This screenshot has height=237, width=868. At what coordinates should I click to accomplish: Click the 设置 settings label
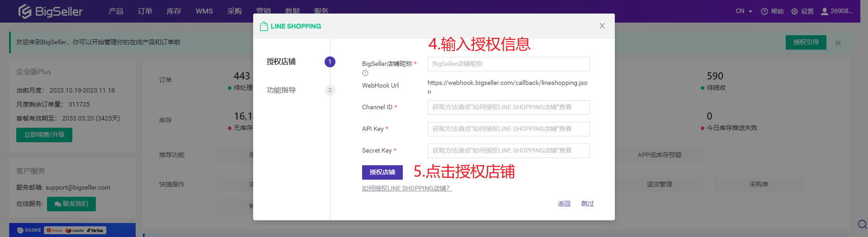[807, 11]
